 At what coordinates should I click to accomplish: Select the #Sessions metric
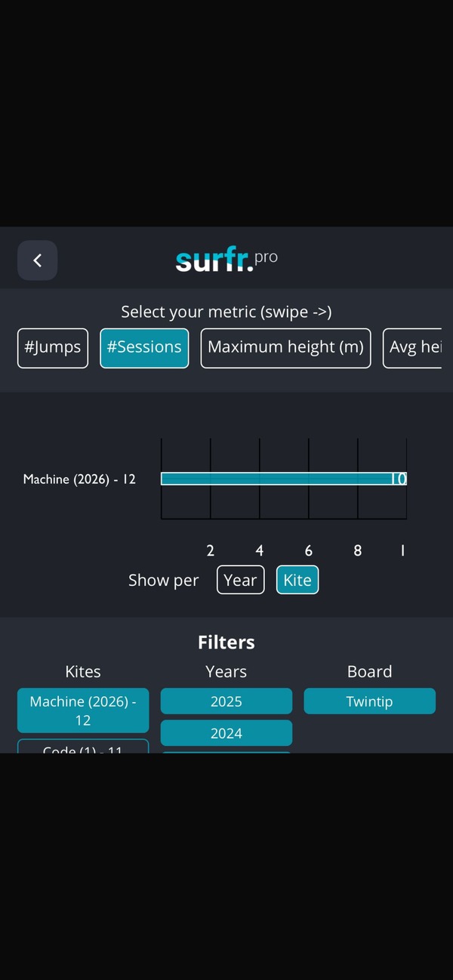pyautogui.click(x=144, y=347)
